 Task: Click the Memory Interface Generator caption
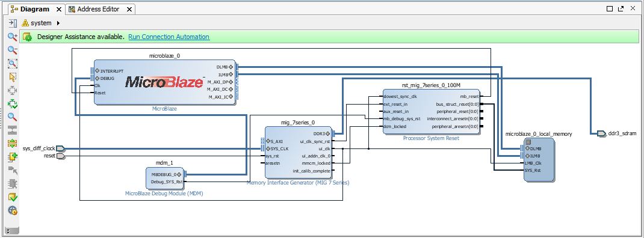tap(298, 183)
